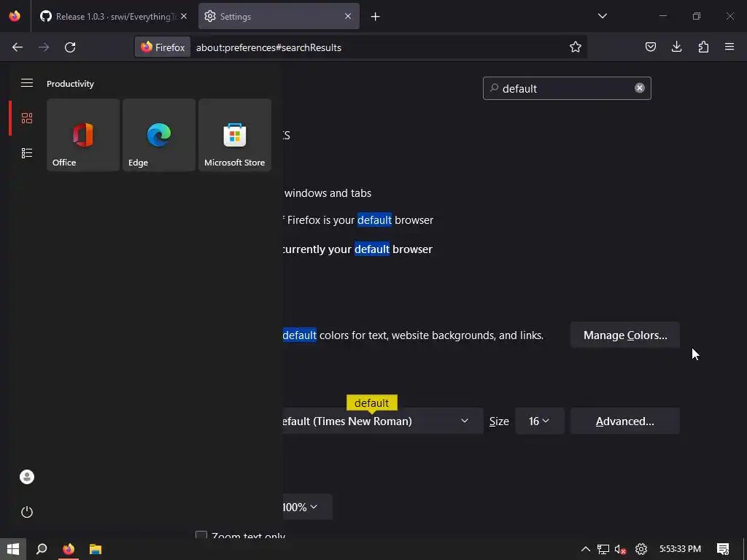Open the network icon in system tray

pos(603,549)
